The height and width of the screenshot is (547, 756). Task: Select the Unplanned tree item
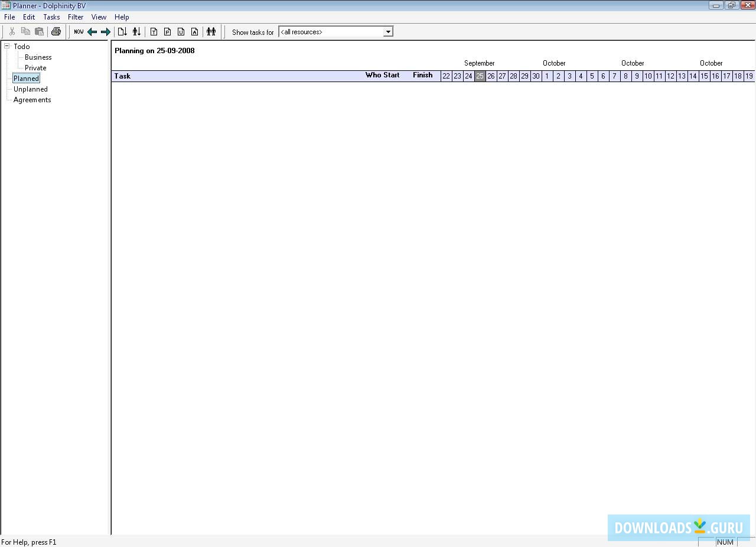31,89
